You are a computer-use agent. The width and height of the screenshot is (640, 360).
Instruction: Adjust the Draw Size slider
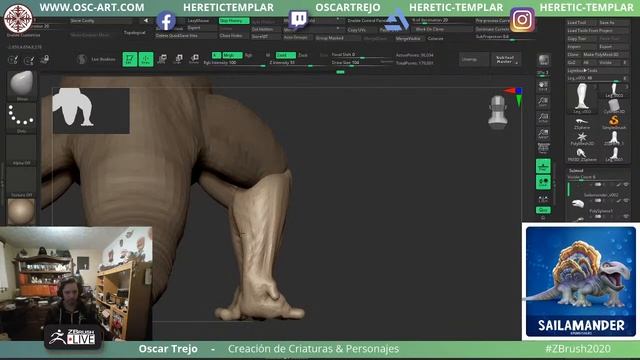(x=361, y=63)
